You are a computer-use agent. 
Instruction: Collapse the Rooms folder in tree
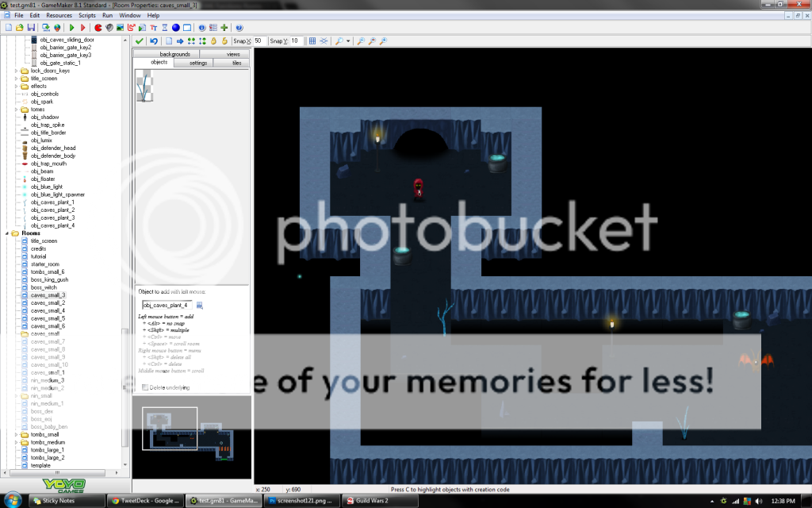[7, 233]
